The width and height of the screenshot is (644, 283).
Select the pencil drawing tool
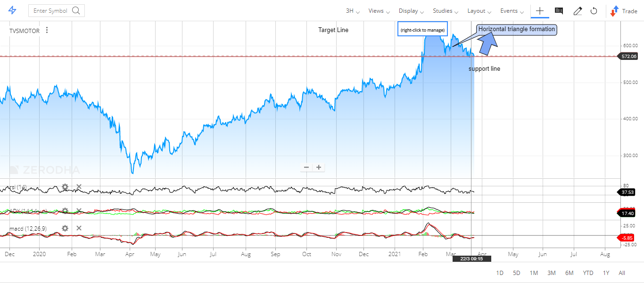578,11
